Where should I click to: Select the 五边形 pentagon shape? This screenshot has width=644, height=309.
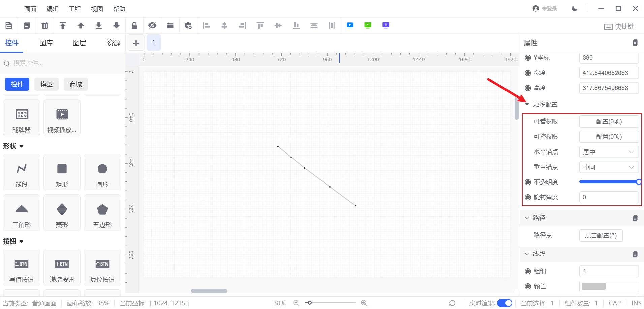pos(102,213)
